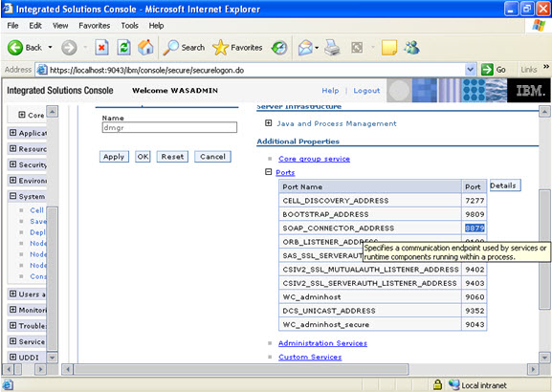Expand the UDDI navigation node
Viewport: 552px width, 392px height.
coord(13,357)
